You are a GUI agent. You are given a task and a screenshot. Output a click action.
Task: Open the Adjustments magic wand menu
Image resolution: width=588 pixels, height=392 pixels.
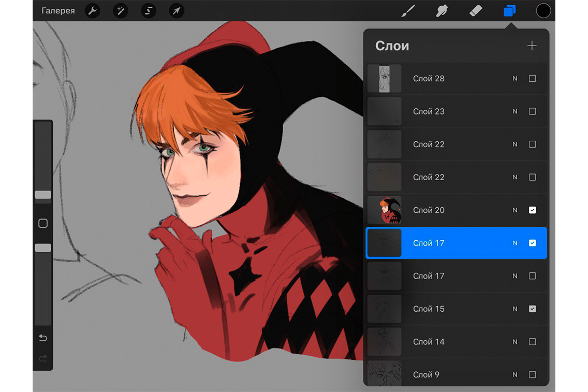(121, 10)
